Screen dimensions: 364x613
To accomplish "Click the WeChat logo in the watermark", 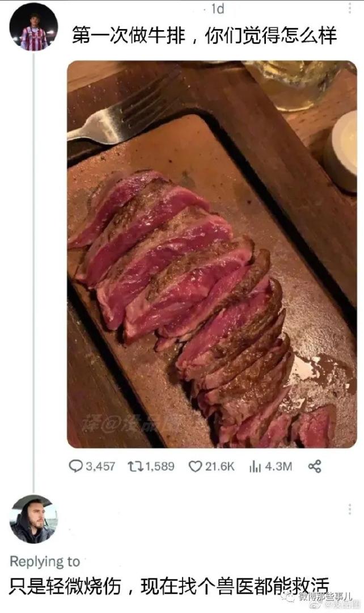I will pyautogui.click(x=290, y=596).
